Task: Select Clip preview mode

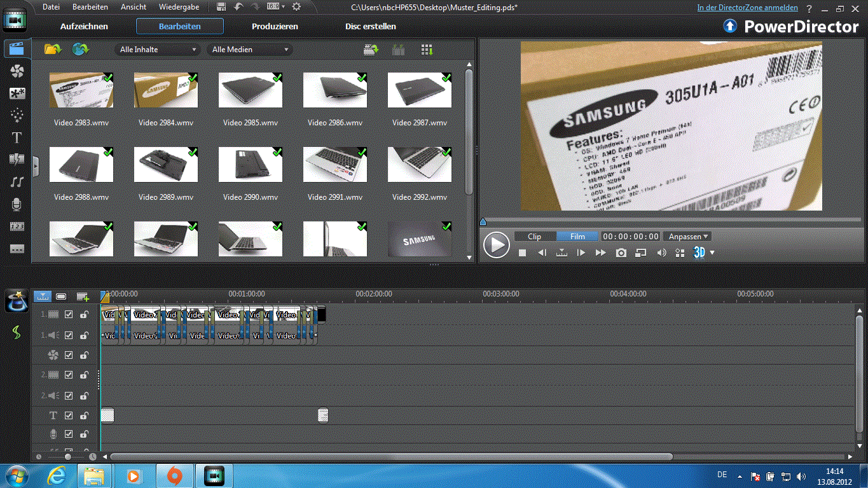Action: 535,236
